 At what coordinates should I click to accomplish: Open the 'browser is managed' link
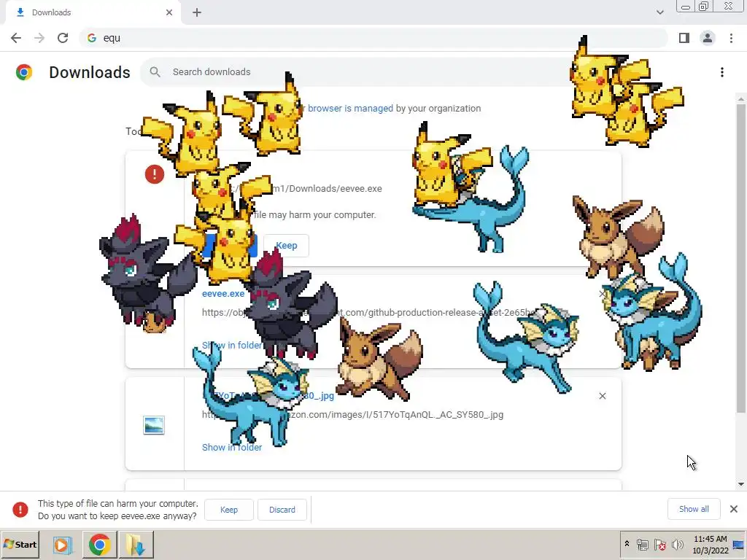click(350, 108)
